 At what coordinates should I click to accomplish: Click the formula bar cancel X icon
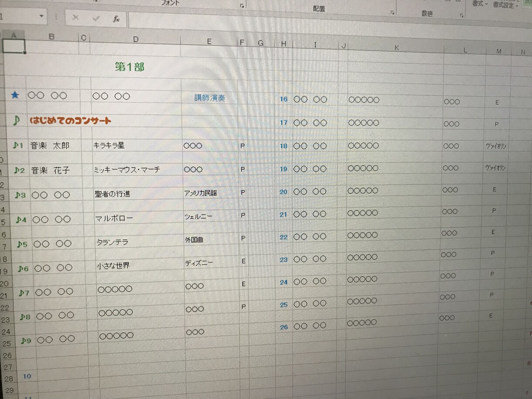[75, 17]
